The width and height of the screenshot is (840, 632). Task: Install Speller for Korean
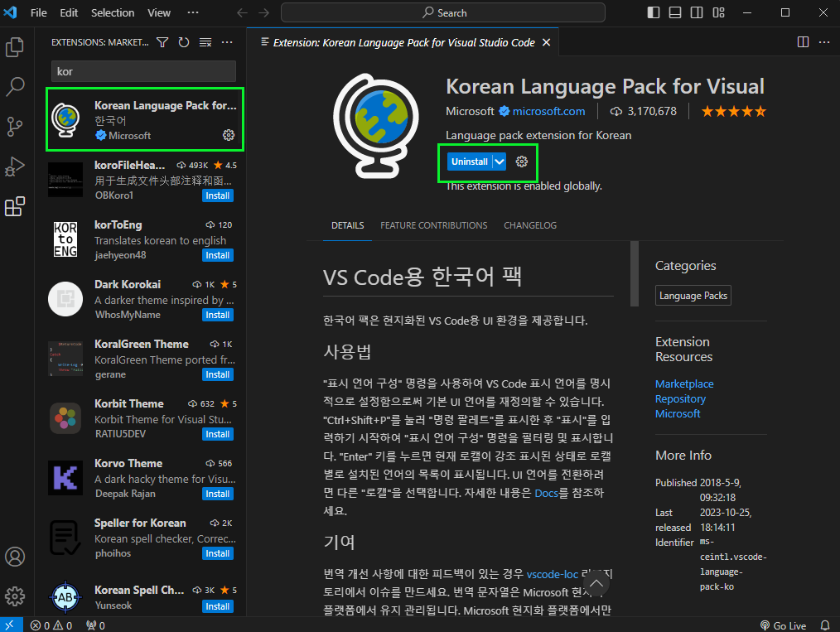pyautogui.click(x=218, y=553)
